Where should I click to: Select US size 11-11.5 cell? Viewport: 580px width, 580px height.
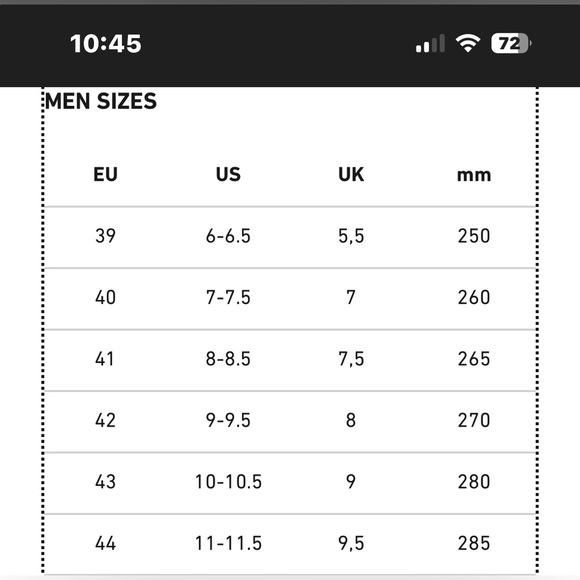click(228, 543)
